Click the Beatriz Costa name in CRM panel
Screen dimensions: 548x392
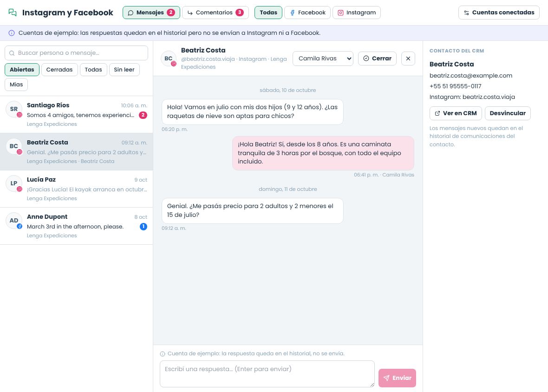[x=451, y=64]
